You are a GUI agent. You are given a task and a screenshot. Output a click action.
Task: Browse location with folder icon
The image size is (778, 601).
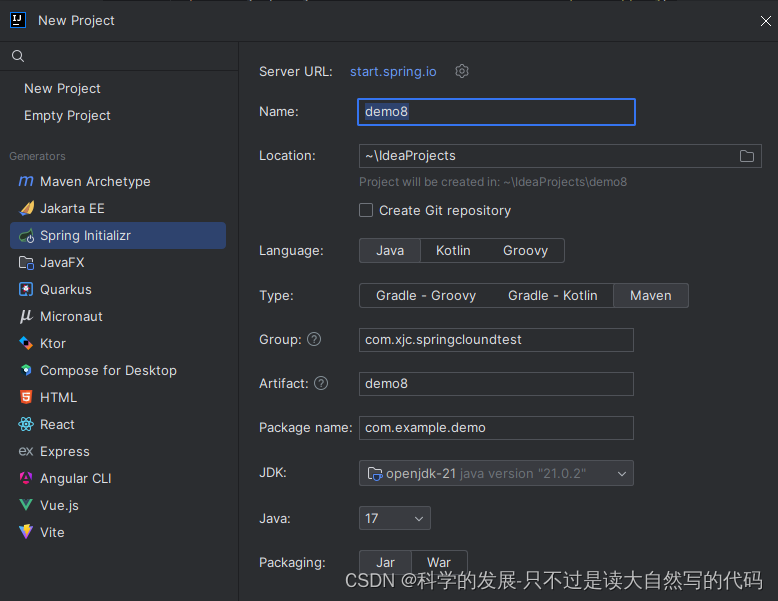[747, 156]
